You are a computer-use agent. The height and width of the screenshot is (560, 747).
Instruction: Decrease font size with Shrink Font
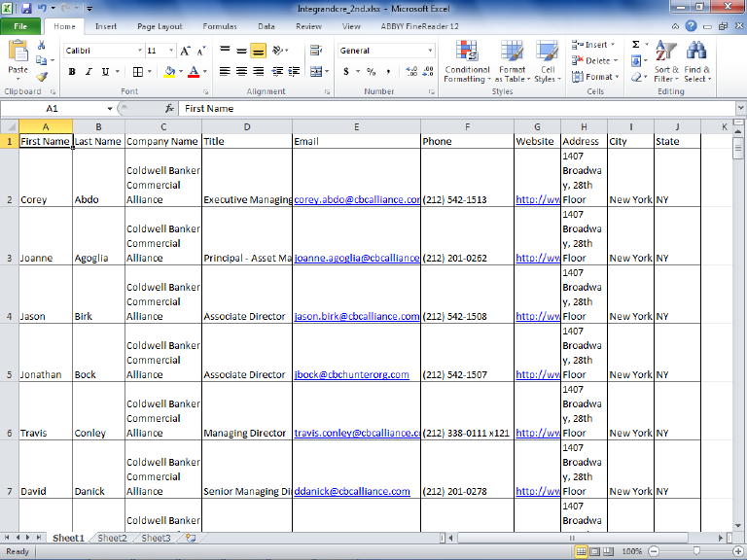click(x=201, y=51)
